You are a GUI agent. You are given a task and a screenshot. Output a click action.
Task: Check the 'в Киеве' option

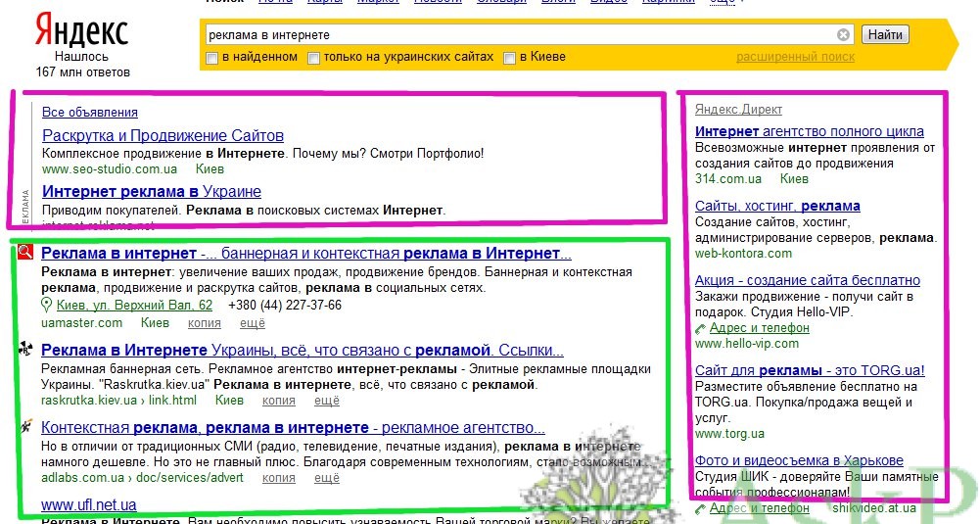[509, 58]
